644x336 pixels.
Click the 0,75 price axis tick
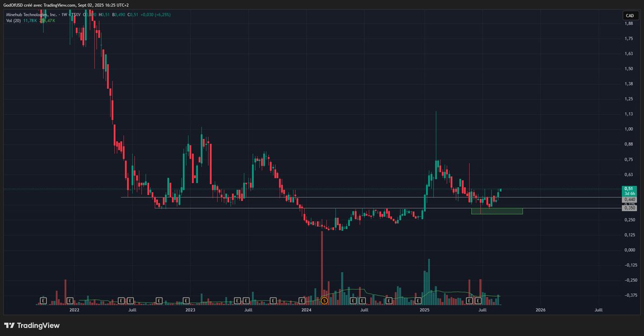click(x=629, y=159)
